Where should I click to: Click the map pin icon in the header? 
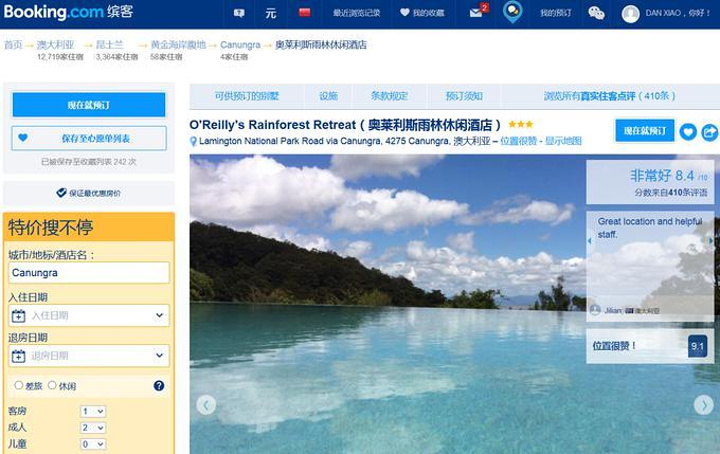click(512, 12)
